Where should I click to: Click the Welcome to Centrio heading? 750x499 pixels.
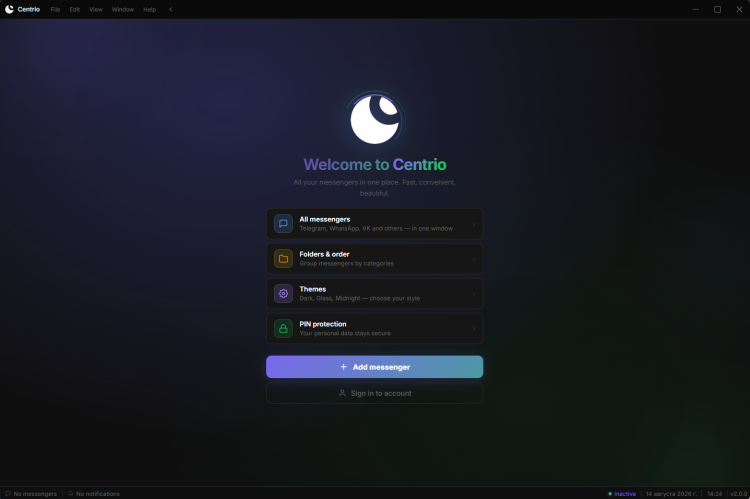point(375,165)
